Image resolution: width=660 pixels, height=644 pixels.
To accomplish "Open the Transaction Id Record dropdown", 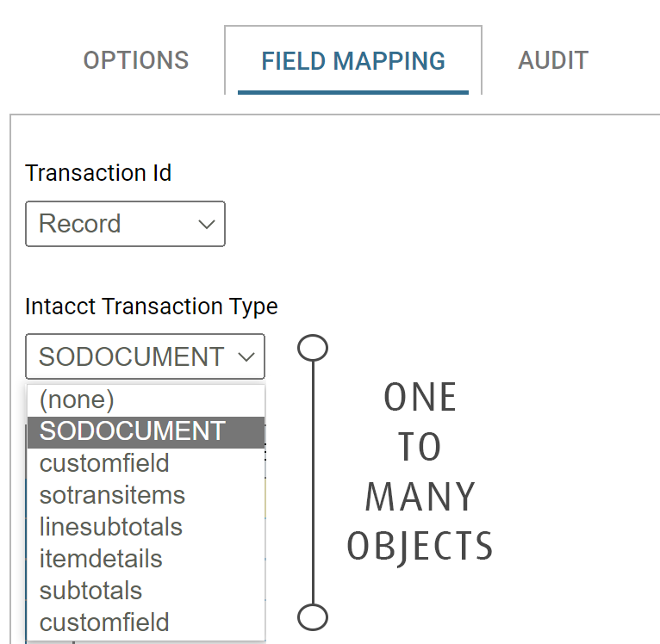I will tap(126, 224).
